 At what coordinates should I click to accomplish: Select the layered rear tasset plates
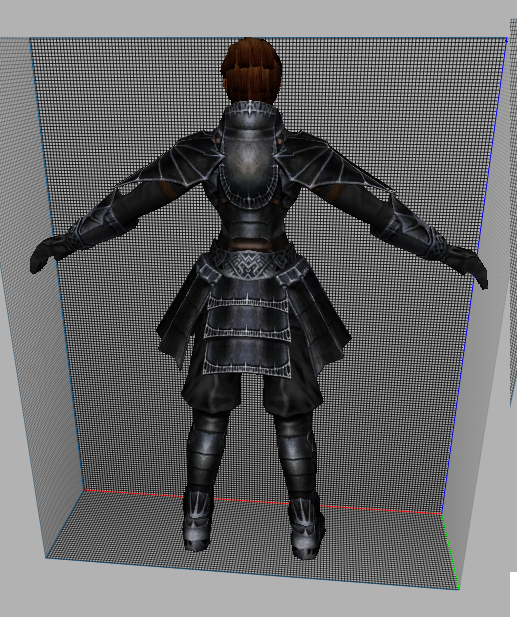pos(247,329)
